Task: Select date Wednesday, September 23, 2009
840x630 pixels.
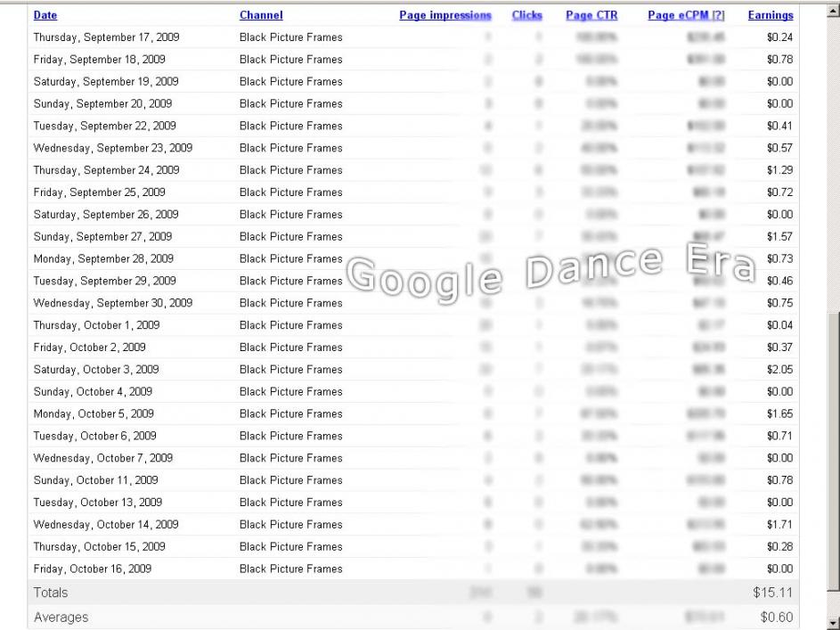Action: (112, 148)
